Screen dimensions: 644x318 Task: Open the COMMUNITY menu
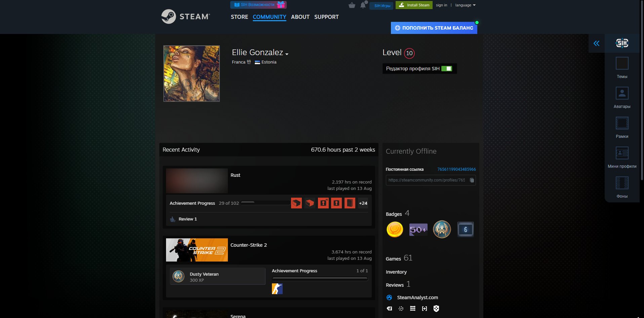click(270, 17)
